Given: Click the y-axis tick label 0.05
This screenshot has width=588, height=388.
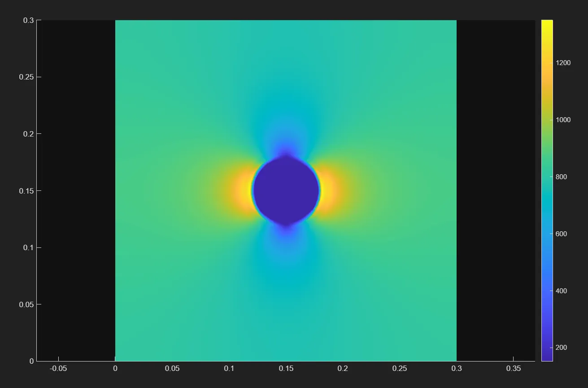Looking at the screenshot, I should (26, 304).
